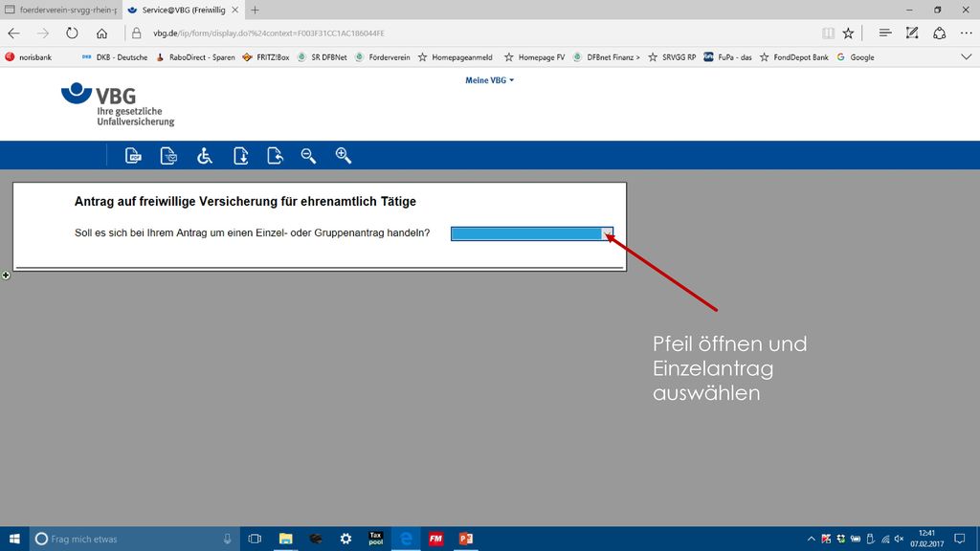
Task: Open the SR DFBNet bookmark
Action: [x=322, y=56]
